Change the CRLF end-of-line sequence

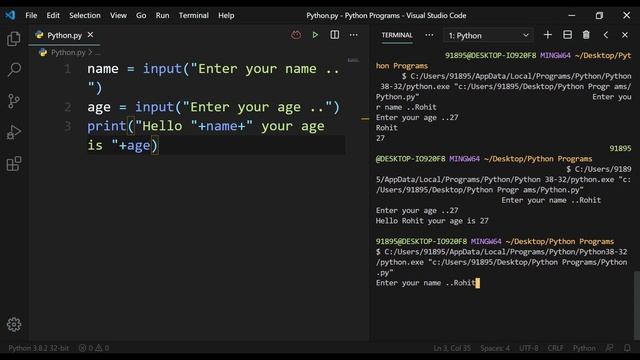(x=555, y=348)
